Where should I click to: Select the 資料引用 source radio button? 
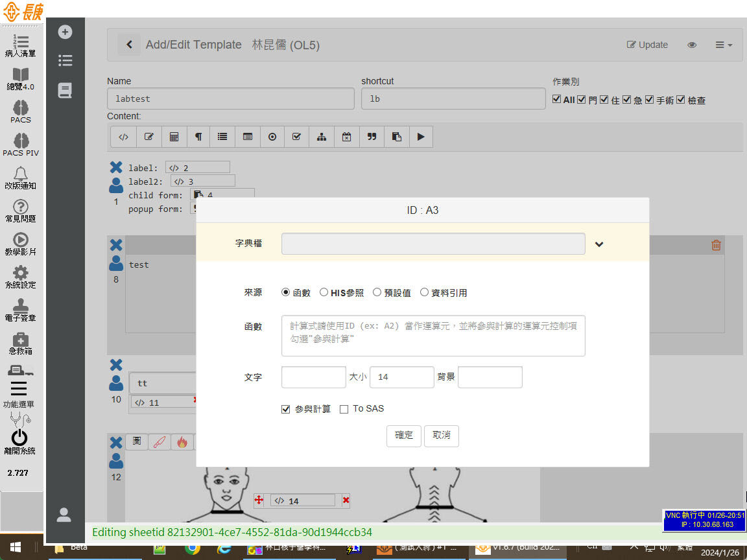click(425, 292)
